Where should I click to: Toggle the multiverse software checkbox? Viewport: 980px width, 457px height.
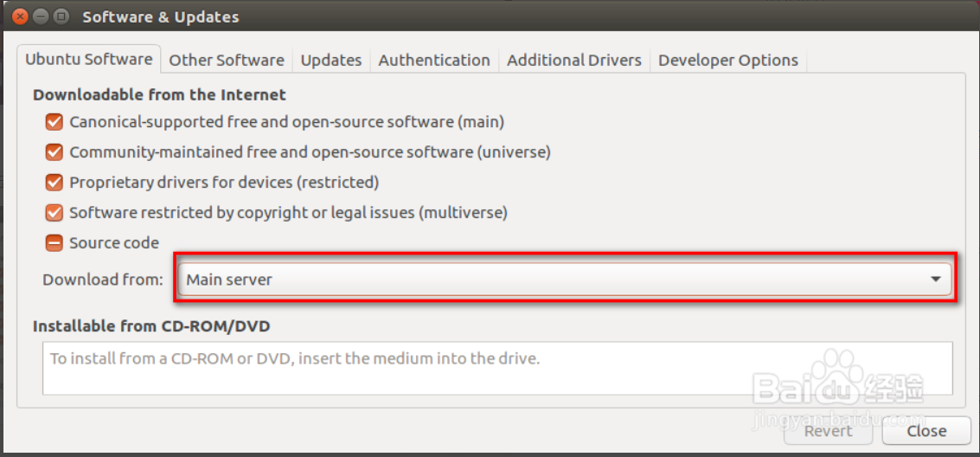click(54, 213)
